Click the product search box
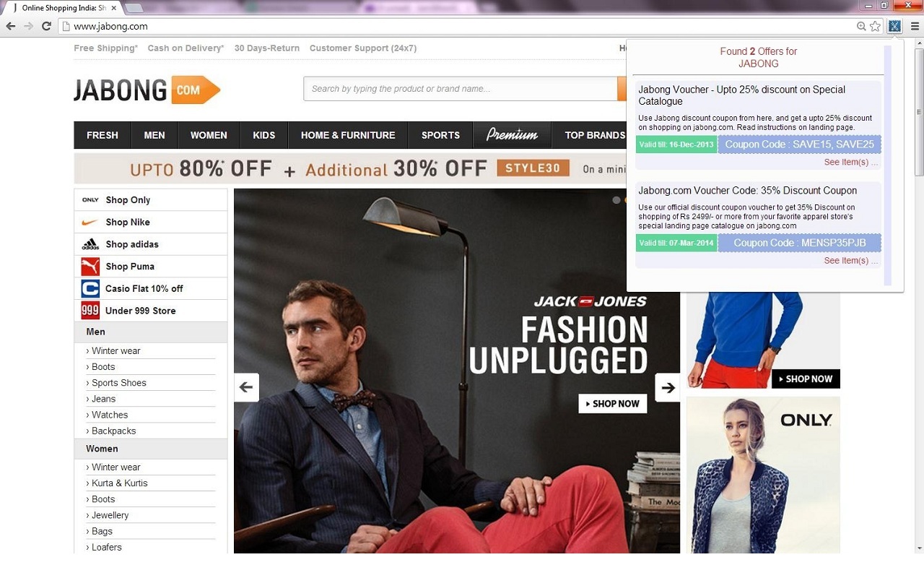924x578 pixels. tap(461, 89)
